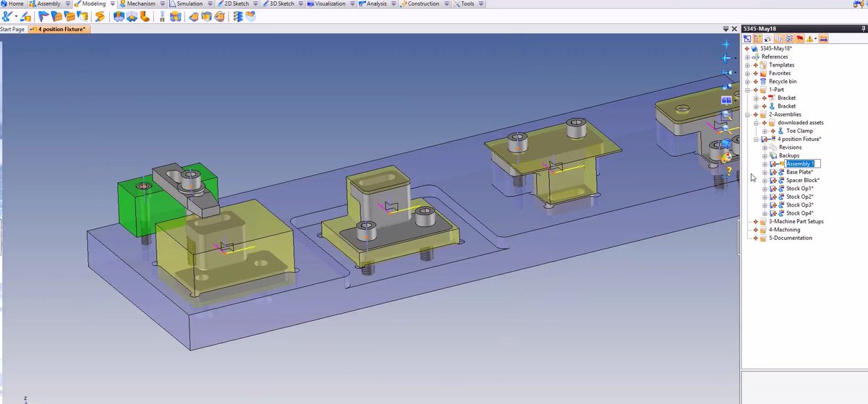
Task: Click the yellow question mark help icon
Action: 729,171
